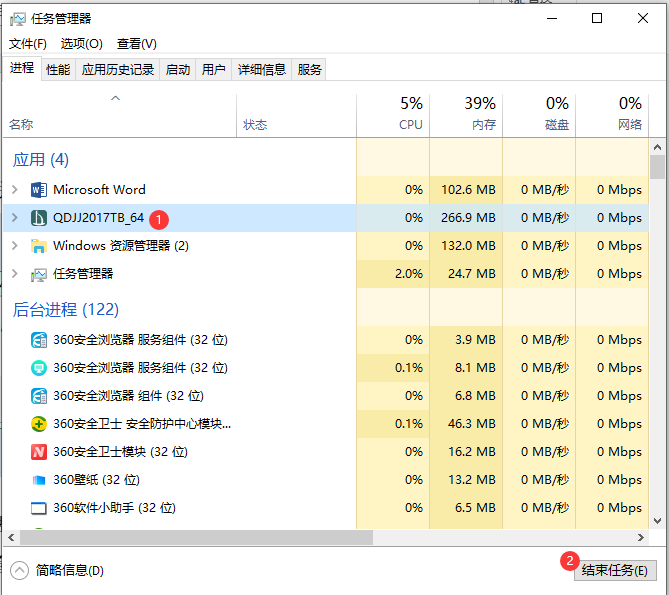669x595 pixels.
Task: Click the second 360安全浏览器 服务组件 green icon
Action: point(39,368)
